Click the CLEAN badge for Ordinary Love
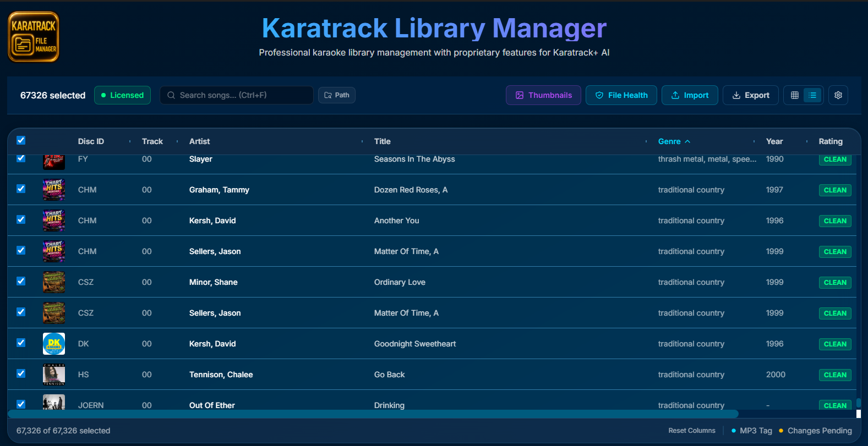Viewport: 868px width, 446px height. [x=835, y=283]
